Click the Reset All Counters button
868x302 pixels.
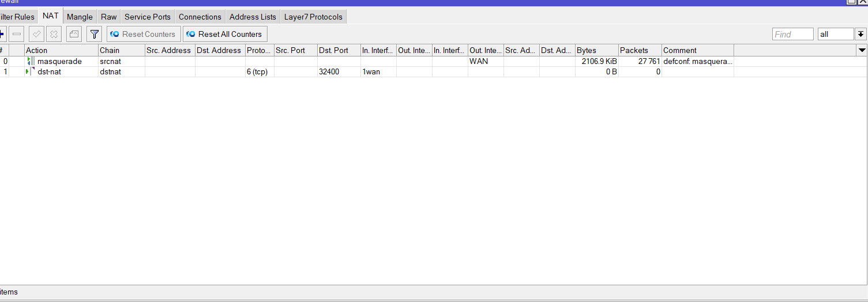(225, 34)
